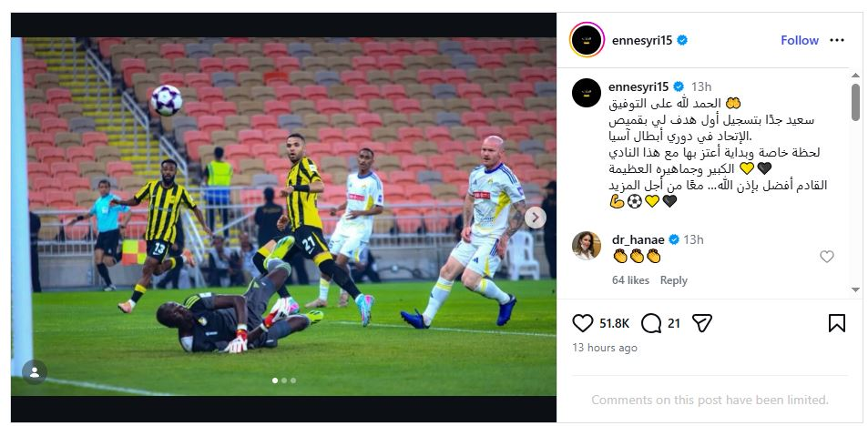The width and height of the screenshot is (868, 426).
Task: Jump to the third carousel dot
Action: [x=293, y=380]
